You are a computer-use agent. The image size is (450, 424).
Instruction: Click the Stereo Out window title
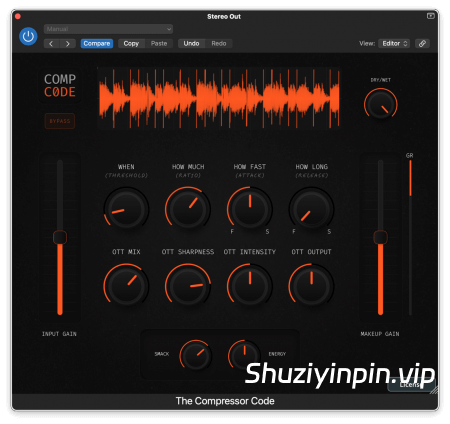coord(224,16)
